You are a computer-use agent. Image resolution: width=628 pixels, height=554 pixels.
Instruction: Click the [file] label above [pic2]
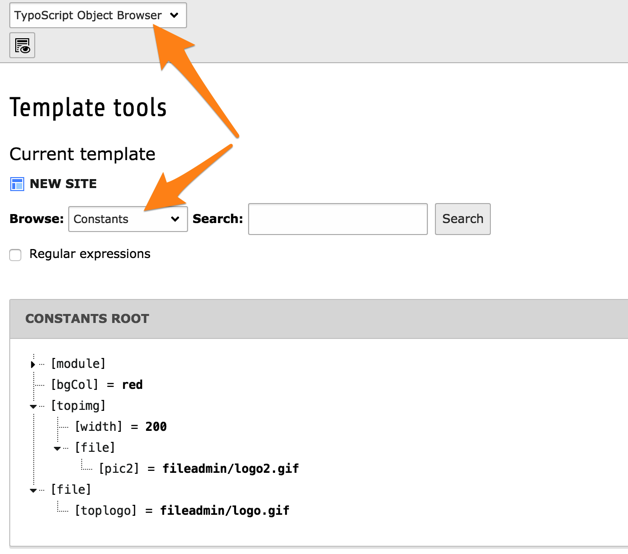pyautogui.click(x=95, y=448)
